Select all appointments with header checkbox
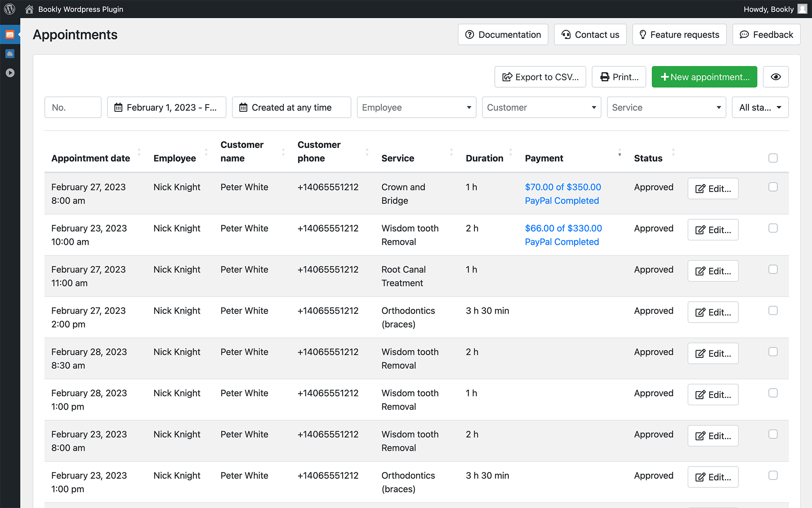 pos(773,158)
